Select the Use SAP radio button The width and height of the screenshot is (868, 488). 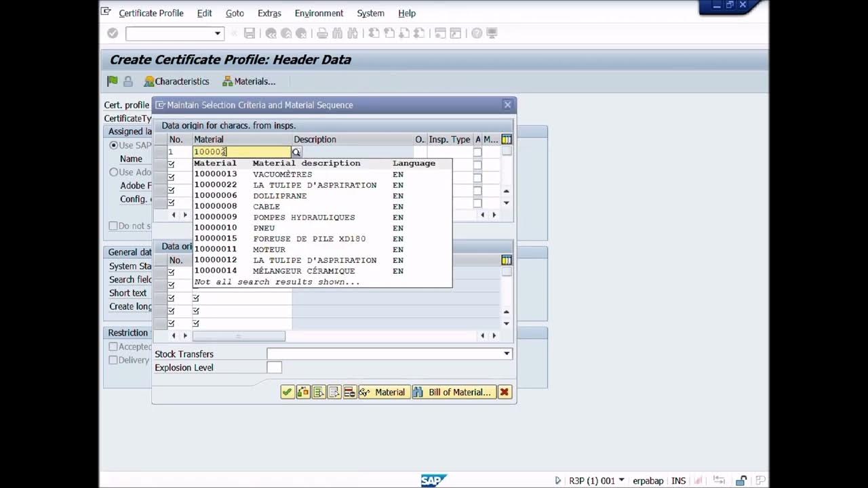[x=114, y=145]
